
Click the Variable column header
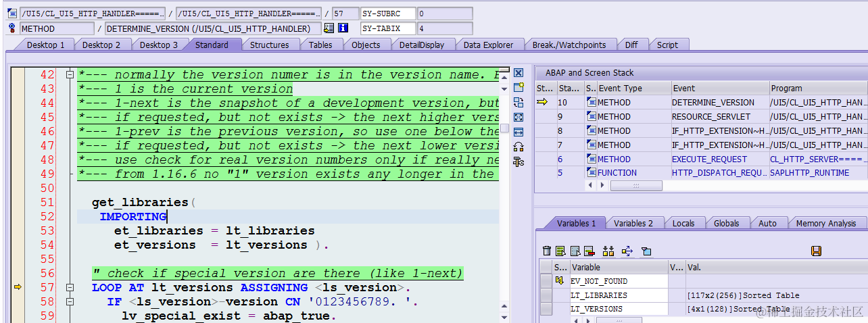tap(619, 267)
